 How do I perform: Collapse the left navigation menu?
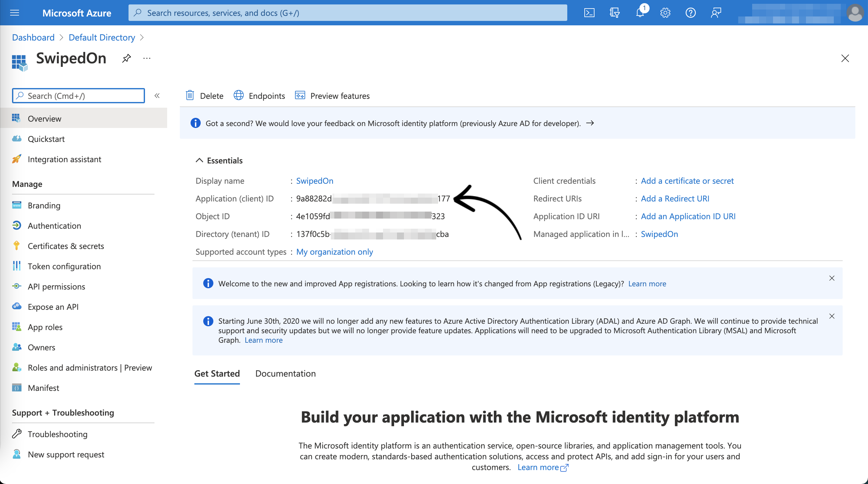(x=157, y=96)
